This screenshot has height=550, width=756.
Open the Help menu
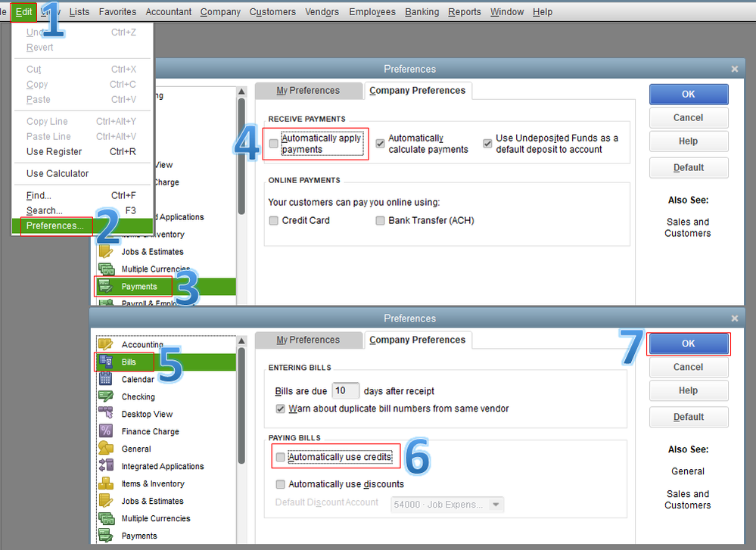coord(543,11)
